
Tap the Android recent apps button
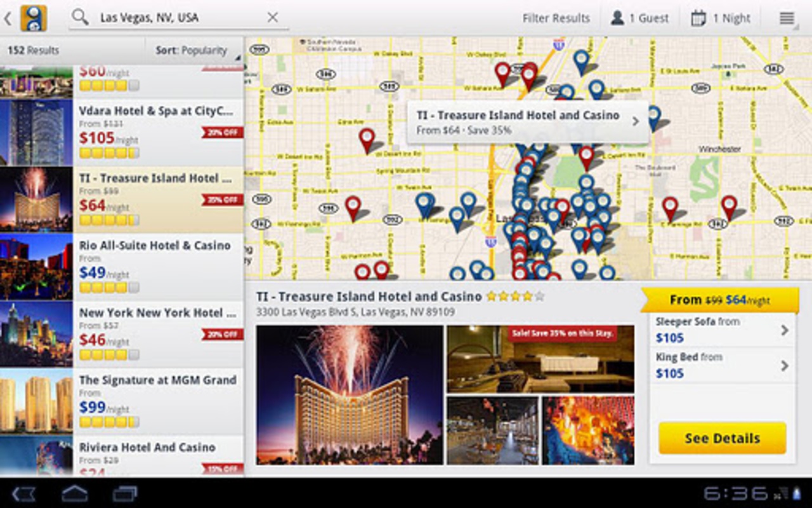tap(125, 493)
